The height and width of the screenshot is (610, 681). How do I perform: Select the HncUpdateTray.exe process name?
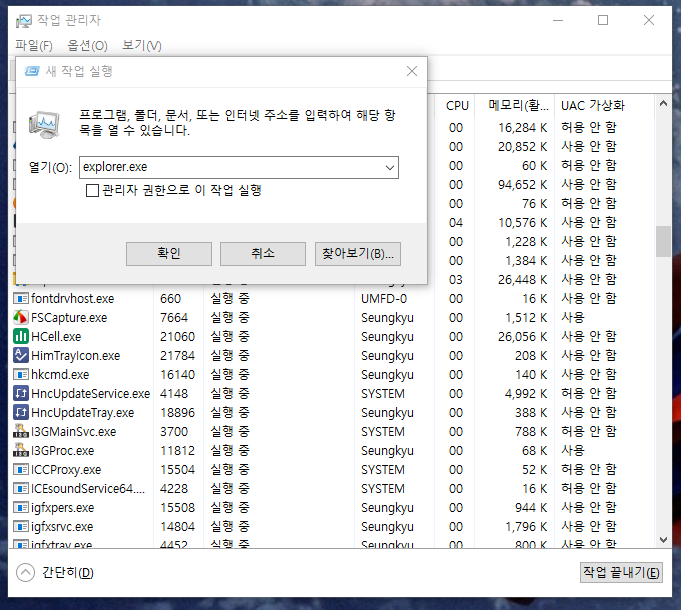click(83, 413)
